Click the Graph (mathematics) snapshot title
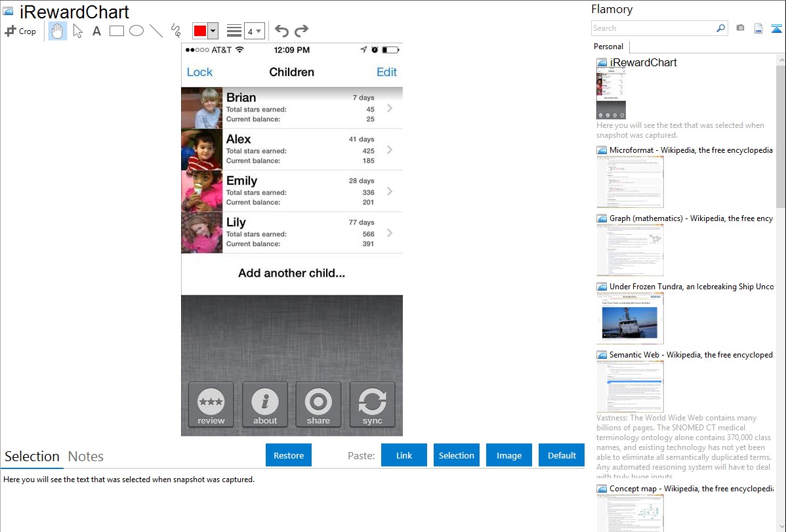 [692, 218]
